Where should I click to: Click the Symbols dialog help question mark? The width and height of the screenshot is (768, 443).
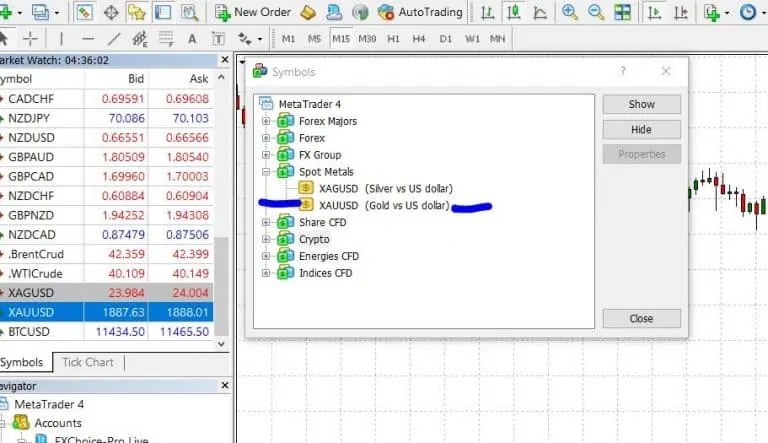pyautogui.click(x=623, y=71)
